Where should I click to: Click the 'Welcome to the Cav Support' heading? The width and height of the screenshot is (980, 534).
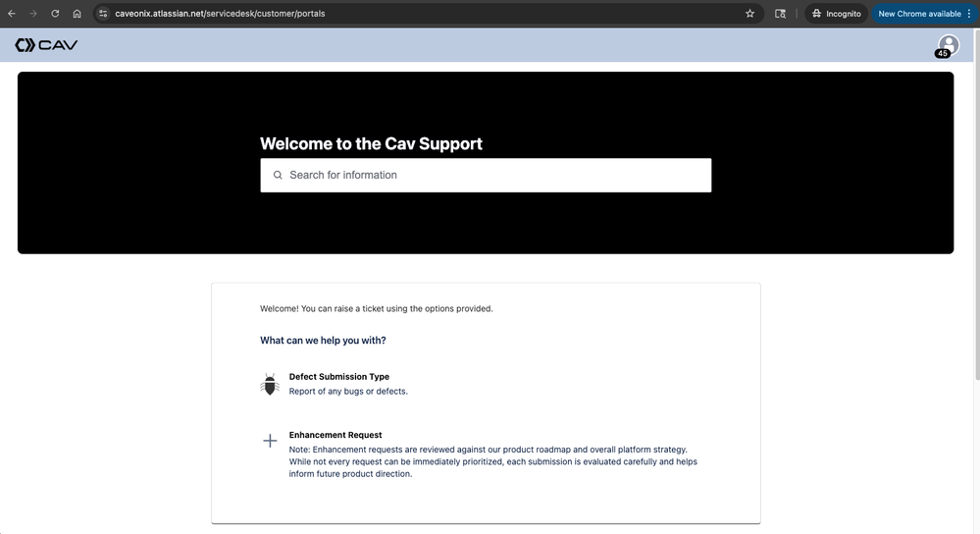[371, 144]
